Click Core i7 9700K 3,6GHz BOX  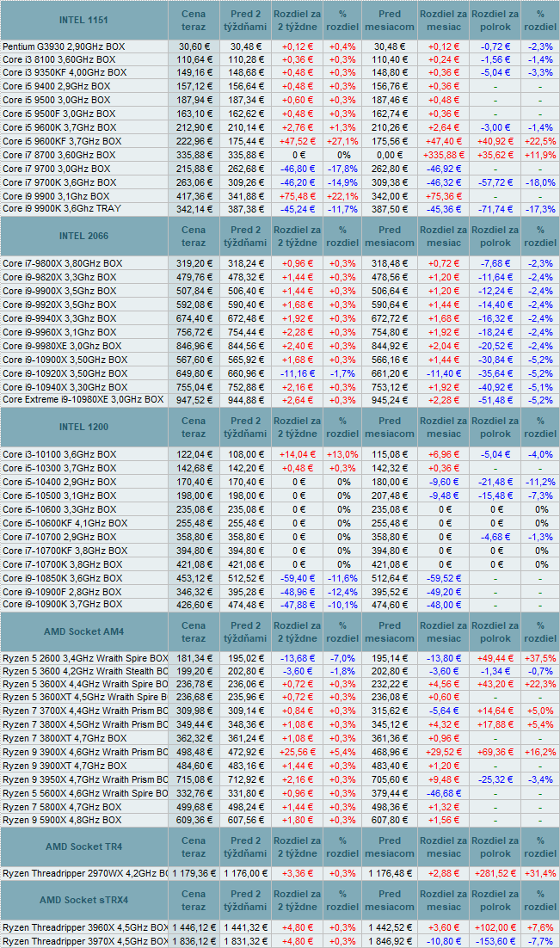59,182
